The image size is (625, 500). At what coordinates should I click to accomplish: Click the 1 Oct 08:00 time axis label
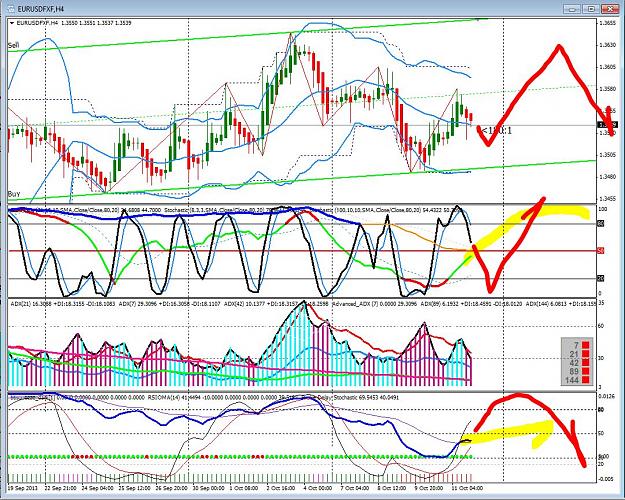click(x=244, y=488)
